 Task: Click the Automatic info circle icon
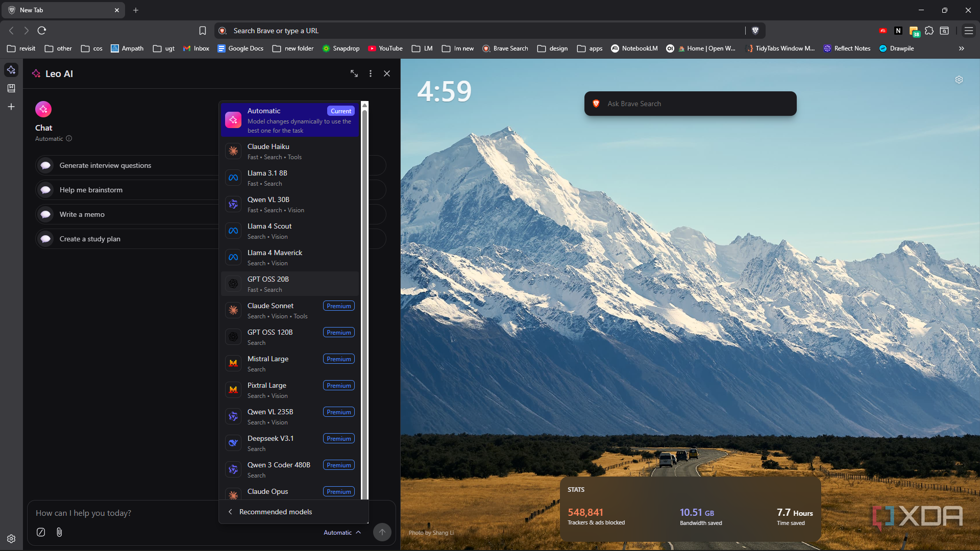69,138
